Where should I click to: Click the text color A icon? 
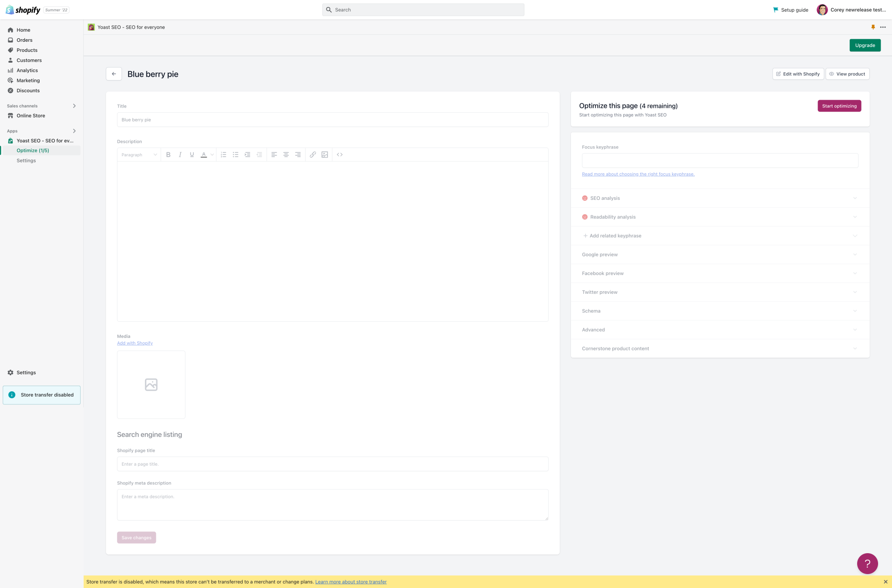point(203,155)
